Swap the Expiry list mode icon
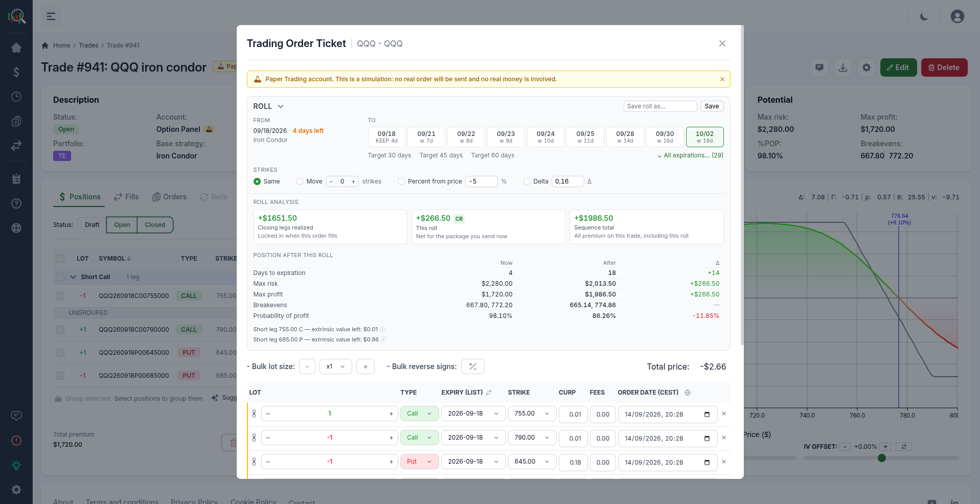 click(x=489, y=393)
